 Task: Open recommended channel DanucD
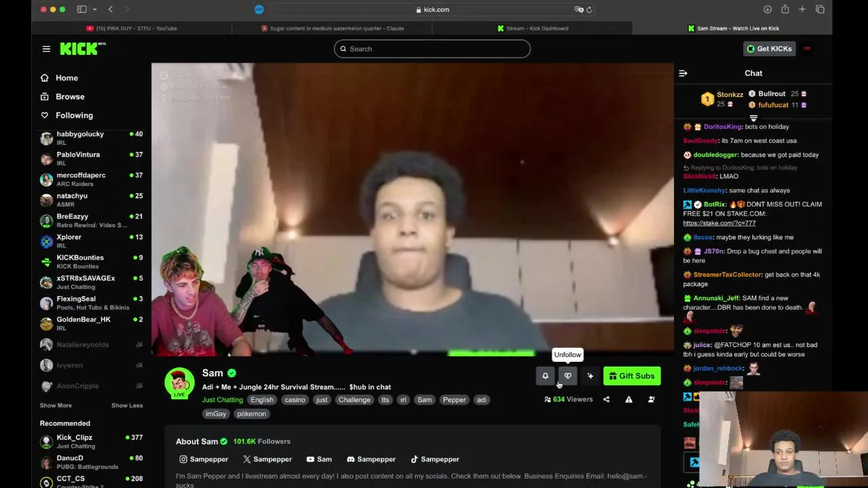pyautogui.click(x=92, y=462)
